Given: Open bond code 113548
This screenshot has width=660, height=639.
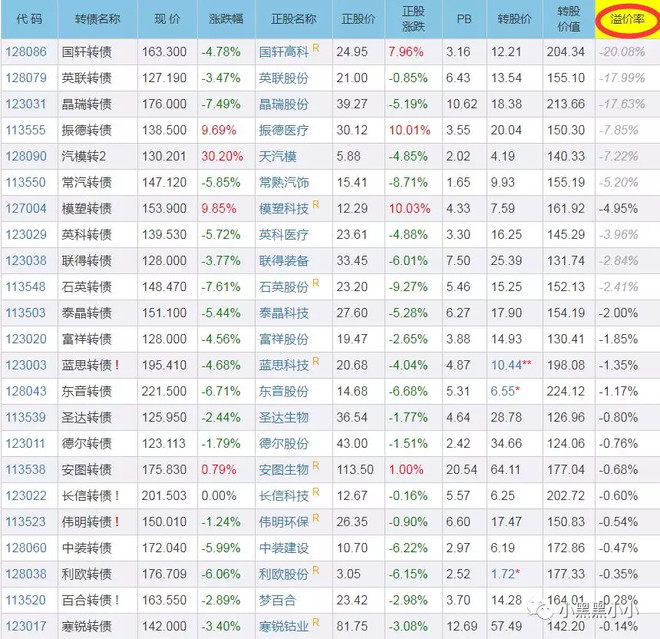Looking at the screenshot, I should pos(25,287).
